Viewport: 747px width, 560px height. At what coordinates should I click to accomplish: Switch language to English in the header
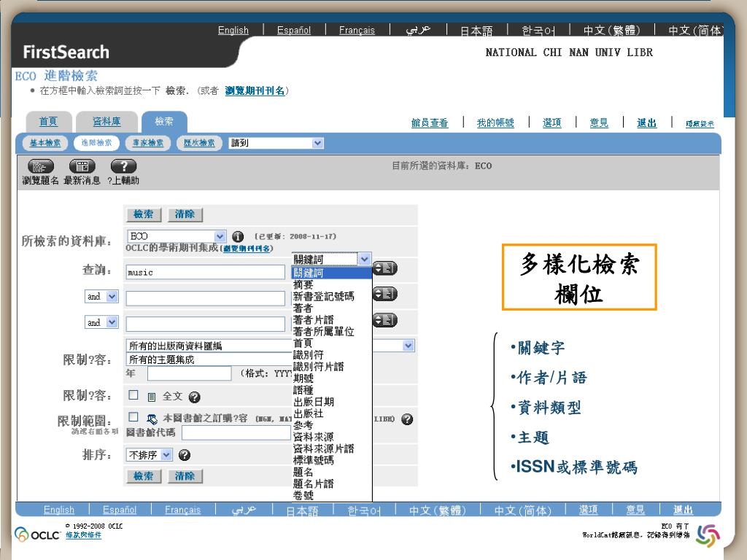pos(233,31)
